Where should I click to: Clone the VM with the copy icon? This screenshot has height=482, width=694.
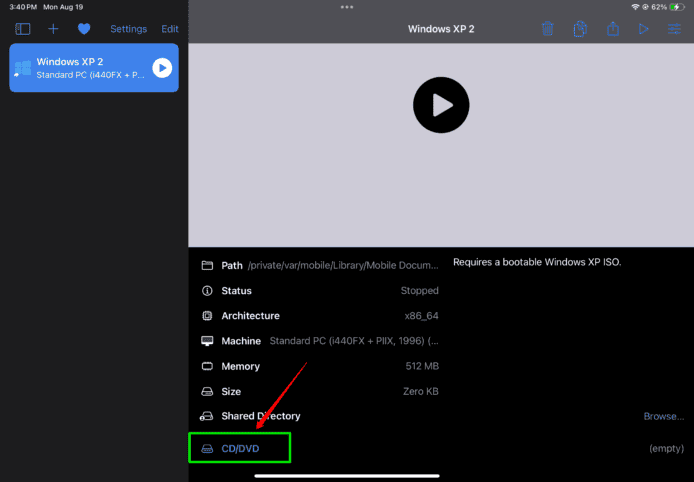point(580,29)
